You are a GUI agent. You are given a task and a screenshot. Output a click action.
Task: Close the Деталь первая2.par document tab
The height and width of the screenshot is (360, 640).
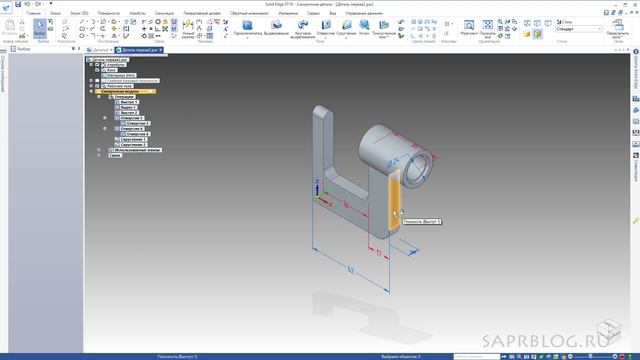click(x=161, y=50)
